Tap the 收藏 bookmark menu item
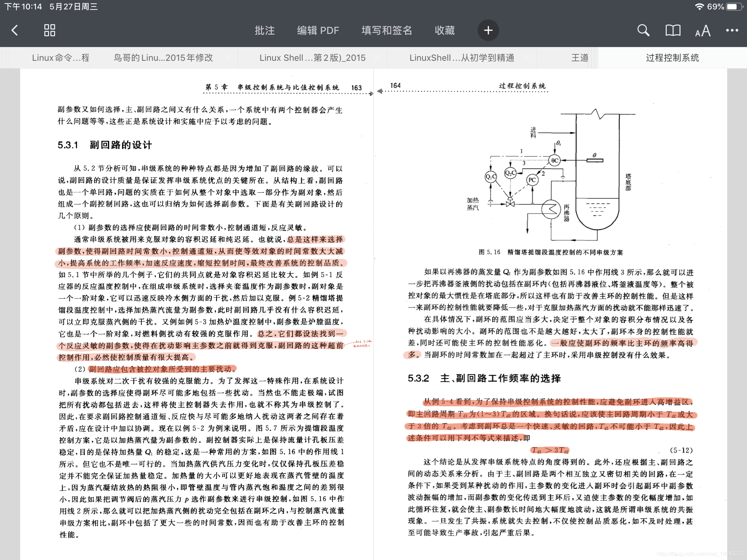This screenshot has width=747, height=560. click(x=444, y=30)
